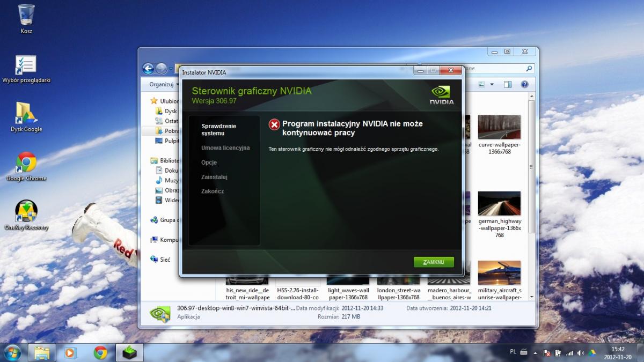Toggle the Explorer preview pane icon
The width and height of the screenshot is (644, 362).
[508, 84]
